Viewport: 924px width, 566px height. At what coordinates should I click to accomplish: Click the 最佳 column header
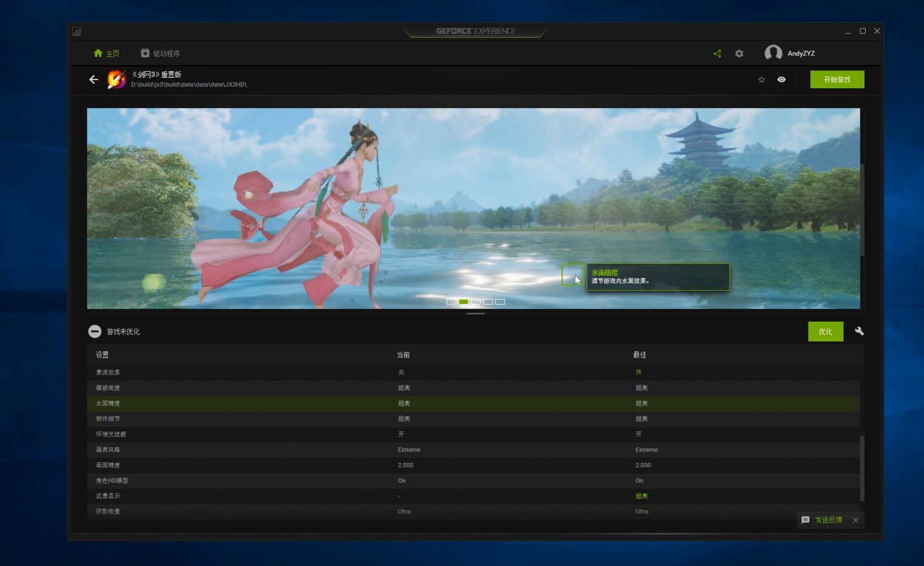(x=640, y=355)
